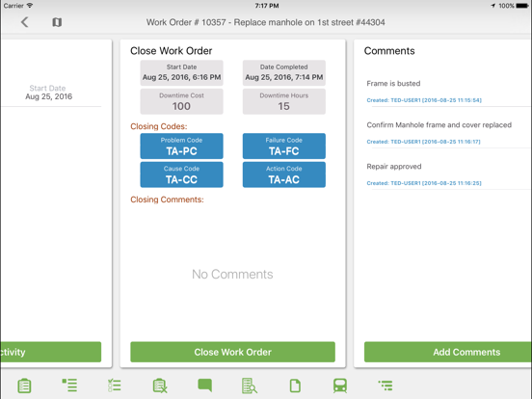Select the 'Repair approved' comment
Viewport: 532px width, 399px height.
click(394, 166)
